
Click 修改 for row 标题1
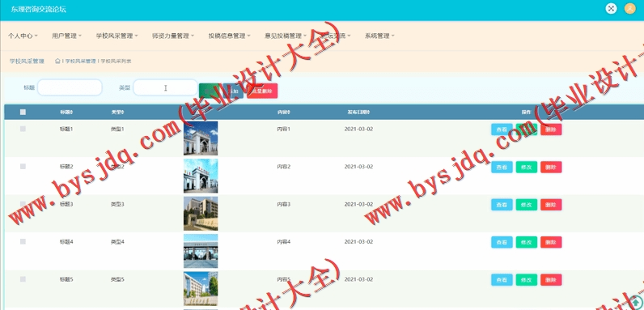[x=527, y=130]
